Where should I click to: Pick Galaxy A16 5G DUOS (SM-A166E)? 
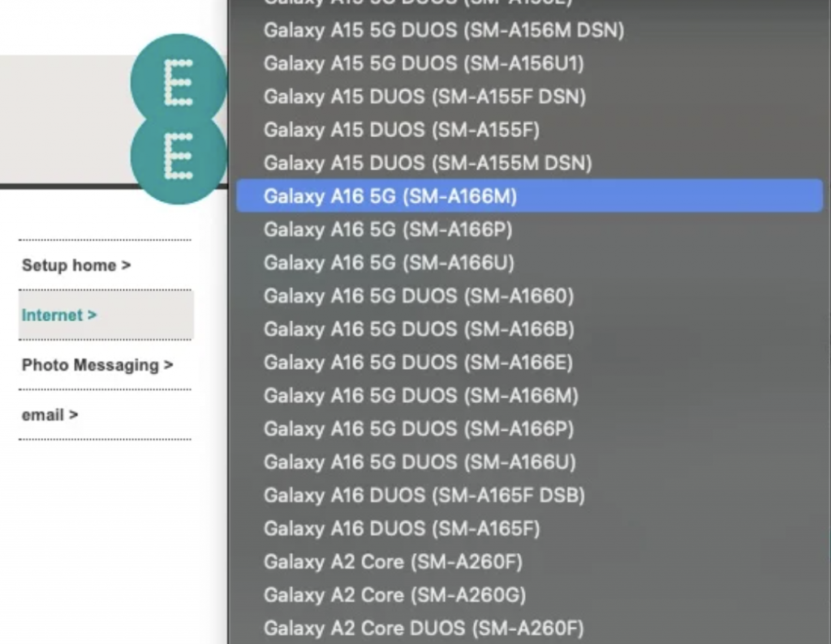[417, 363]
